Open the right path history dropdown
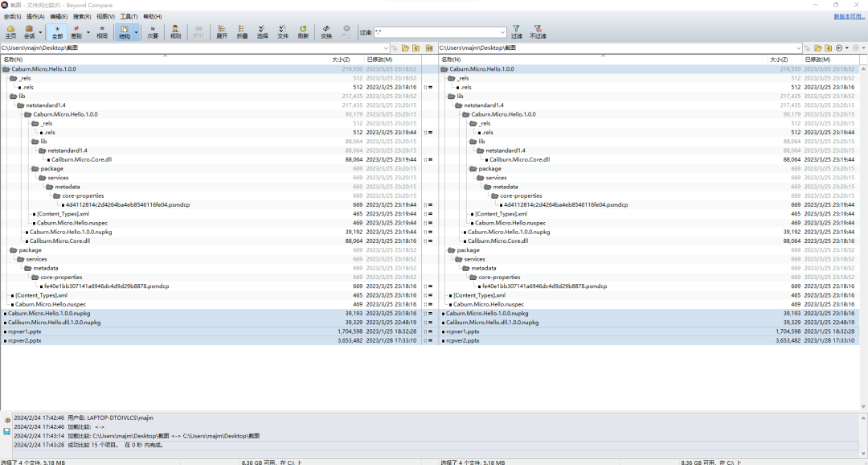The width and height of the screenshot is (868, 465). tap(798, 48)
